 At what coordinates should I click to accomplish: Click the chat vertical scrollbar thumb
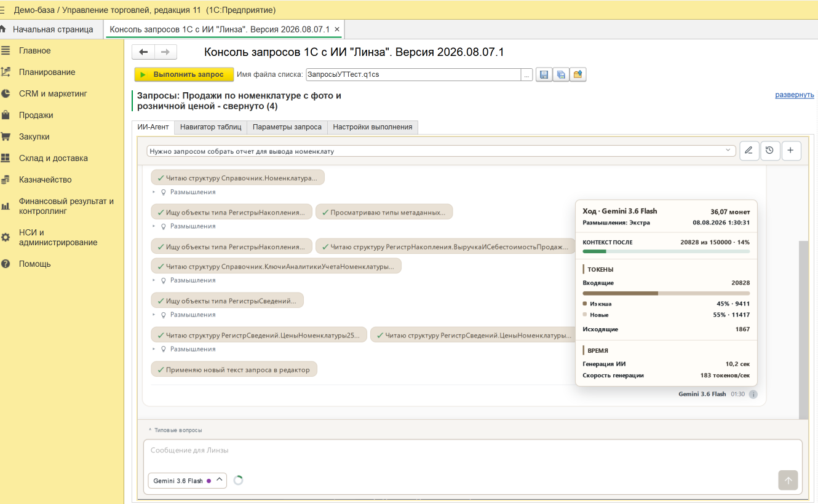[x=803, y=329]
